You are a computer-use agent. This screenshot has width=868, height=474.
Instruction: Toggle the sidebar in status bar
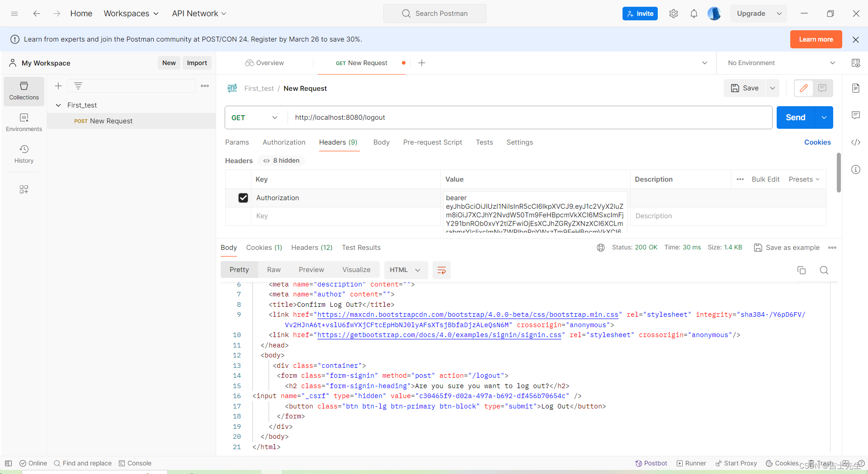pyautogui.click(x=9, y=463)
